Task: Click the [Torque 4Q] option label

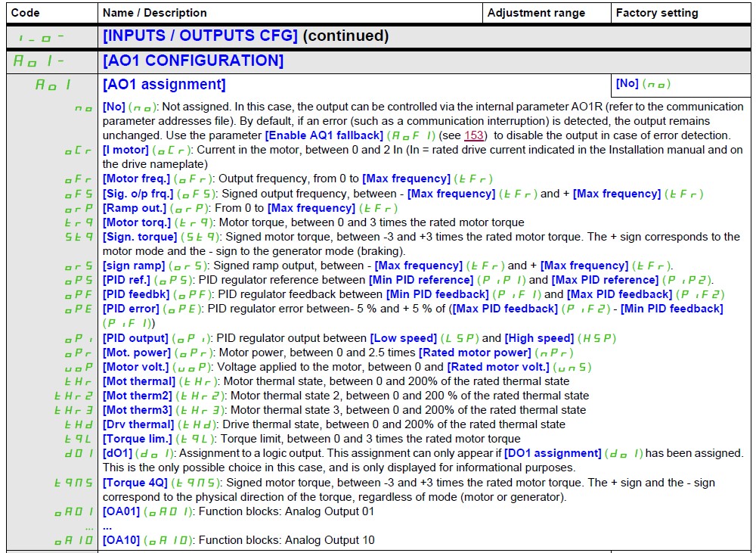Action: coord(135,483)
